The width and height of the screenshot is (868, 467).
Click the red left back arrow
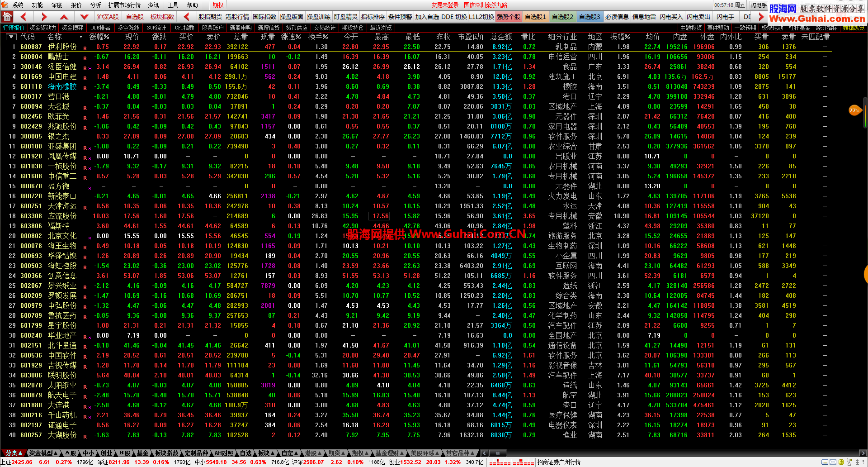pos(24,17)
